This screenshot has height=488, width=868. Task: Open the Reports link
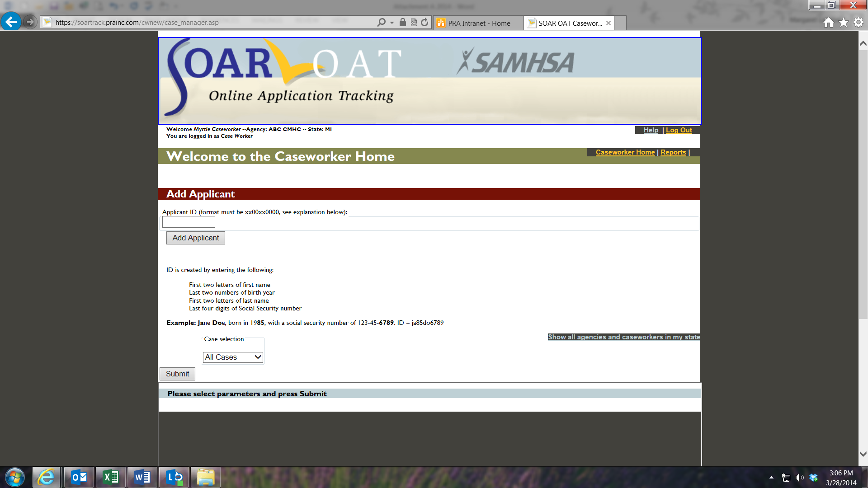pos(673,152)
